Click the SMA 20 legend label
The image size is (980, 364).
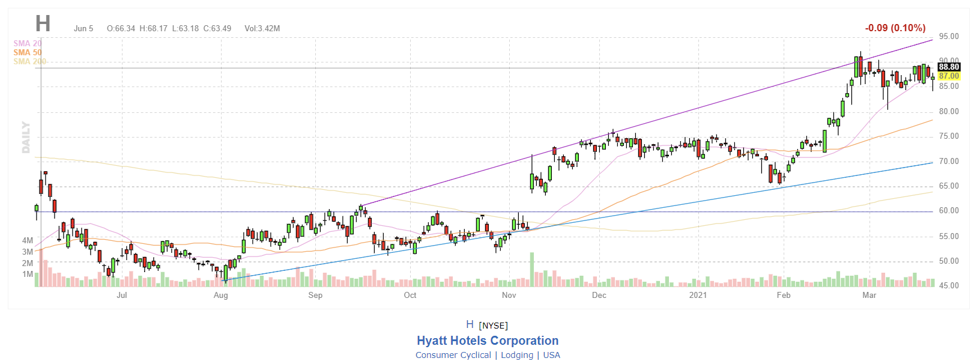pos(28,43)
